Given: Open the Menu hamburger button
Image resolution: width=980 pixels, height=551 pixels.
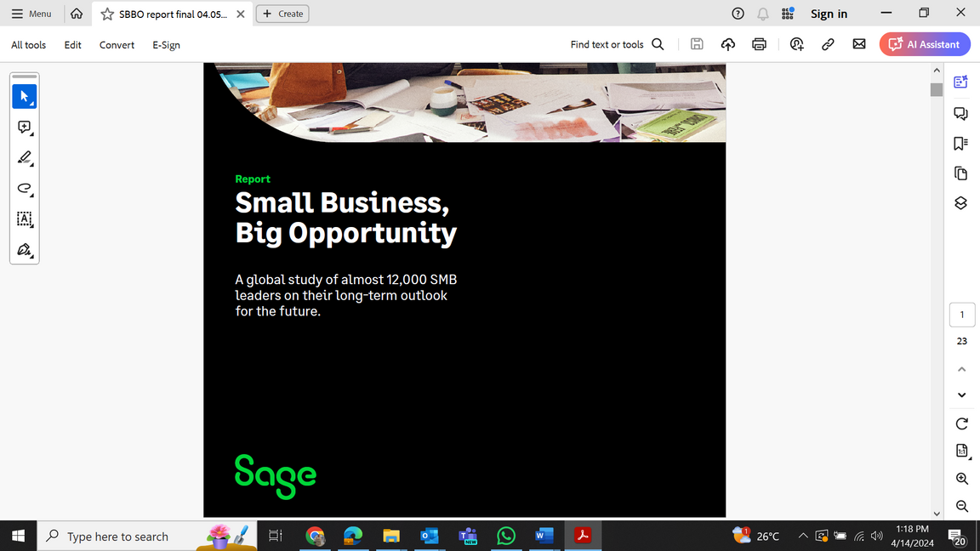Looking at the screenshot, I should [x=31, y=13].
